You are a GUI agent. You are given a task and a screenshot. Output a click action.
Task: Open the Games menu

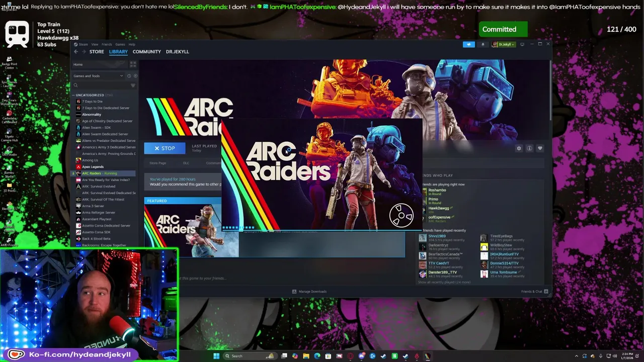point(120,44)
